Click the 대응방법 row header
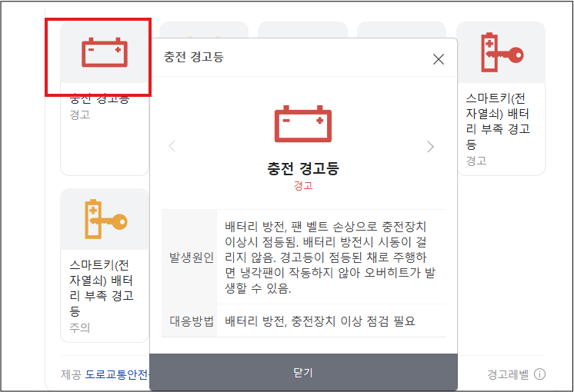Viewport: 574px width, 392px height. coord(191,321)
